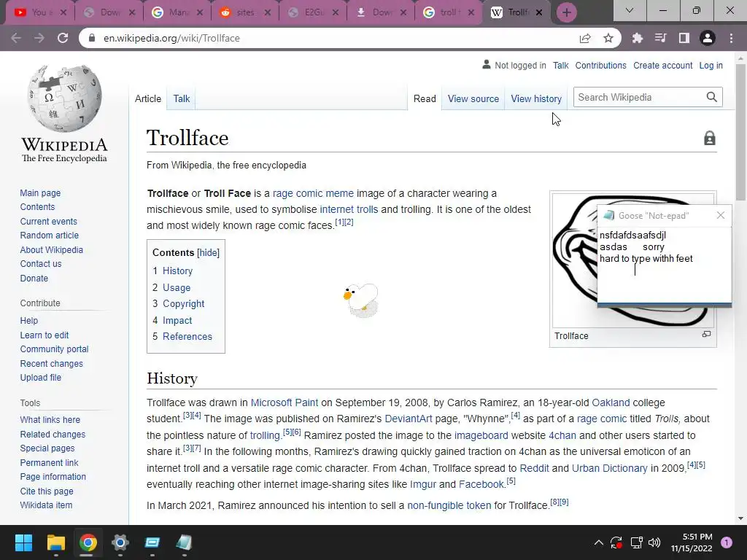Open a new tab with plus button
Viewport: 747px width, 560px height.
[x=566, y=12]
